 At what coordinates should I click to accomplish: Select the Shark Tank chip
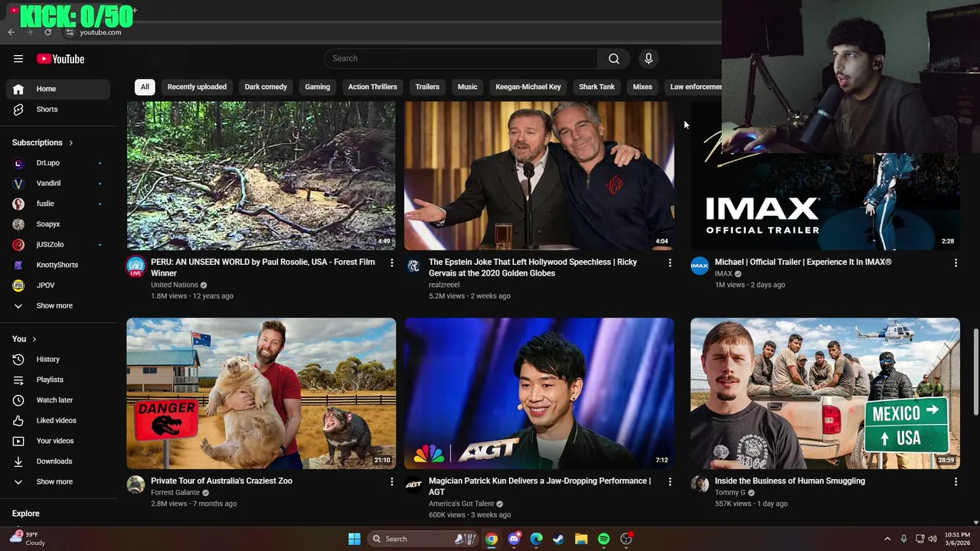pyautogui.click(x=596, y=87)
